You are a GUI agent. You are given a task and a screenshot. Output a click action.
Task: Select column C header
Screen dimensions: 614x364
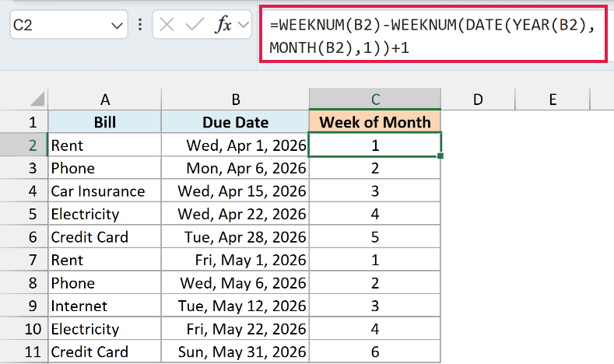(375, 99)
